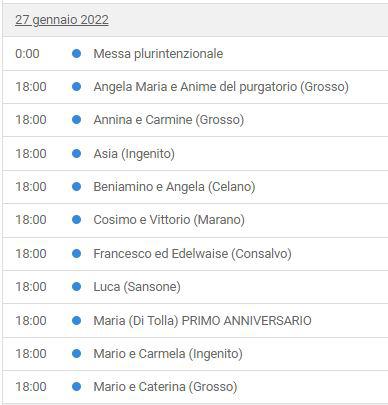Viewport: 388px width, 405px height.
Task: Open the Francesco ed Edelwaise (Consalvo) event
Action: coord(192,254)
